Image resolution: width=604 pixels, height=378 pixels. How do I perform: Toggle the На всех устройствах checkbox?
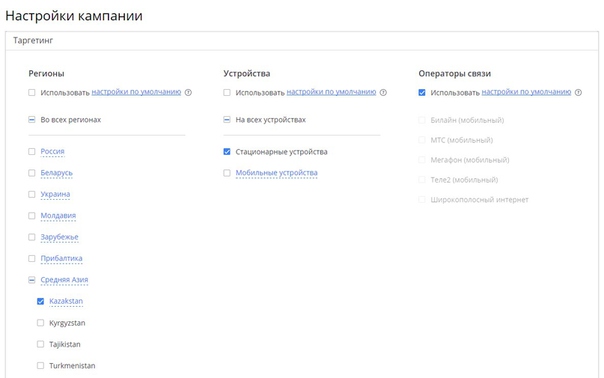pos(227,120)
